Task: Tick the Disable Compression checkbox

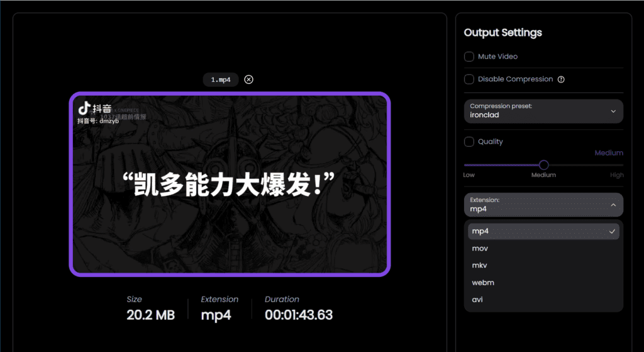Action: 469,79
